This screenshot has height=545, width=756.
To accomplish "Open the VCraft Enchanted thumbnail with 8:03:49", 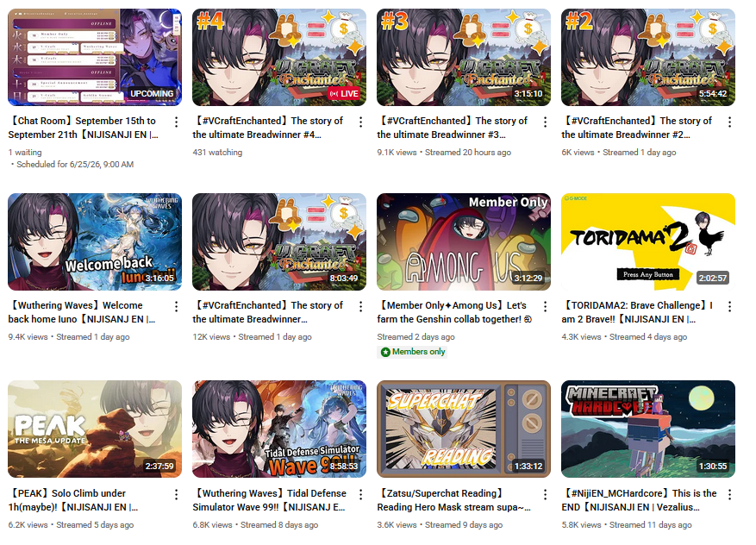I will 279,241.
